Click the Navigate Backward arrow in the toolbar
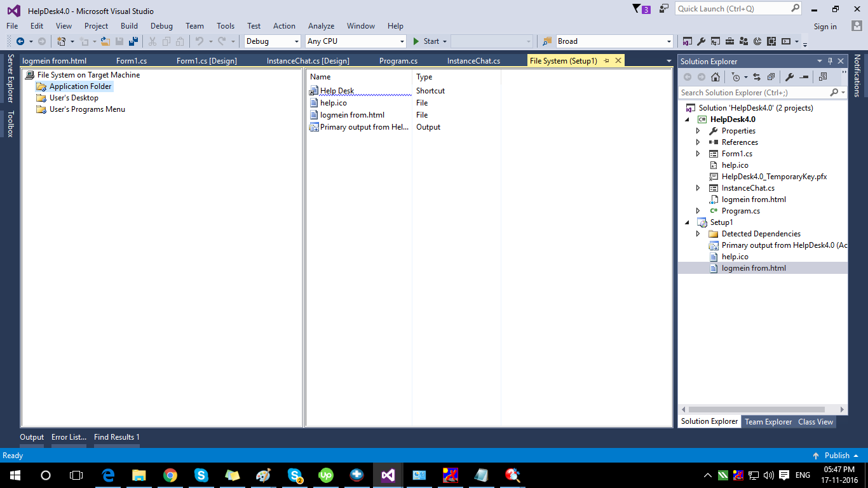This screenshot has width=868, height=488. pos(20,41)
